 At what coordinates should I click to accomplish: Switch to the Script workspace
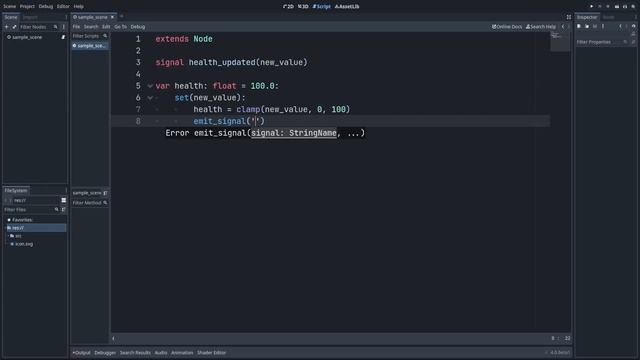coord(322,7)
